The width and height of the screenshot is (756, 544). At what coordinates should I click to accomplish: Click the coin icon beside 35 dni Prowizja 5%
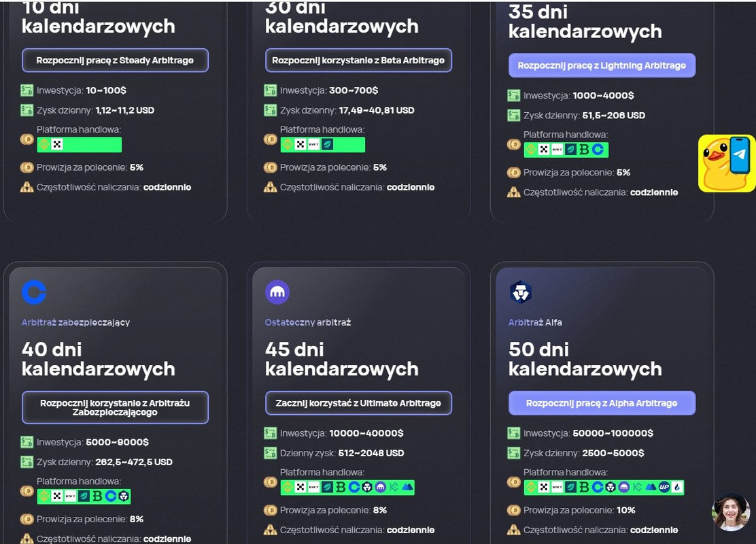point(514,173)
